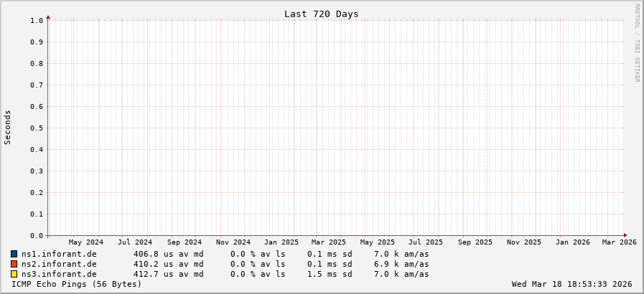Click the 1.5 ms sd value for ns3
The height and width of the screenshot is (294, 644).
tap(330, 274)
